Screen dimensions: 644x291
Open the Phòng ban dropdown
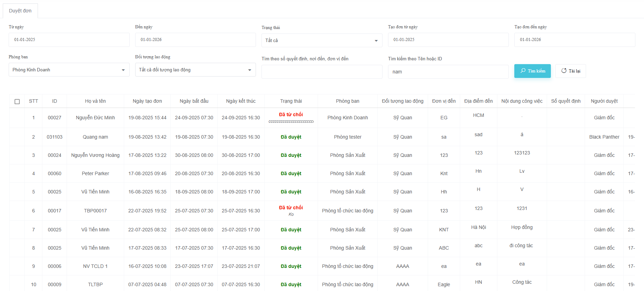click(x=69, y=70)
